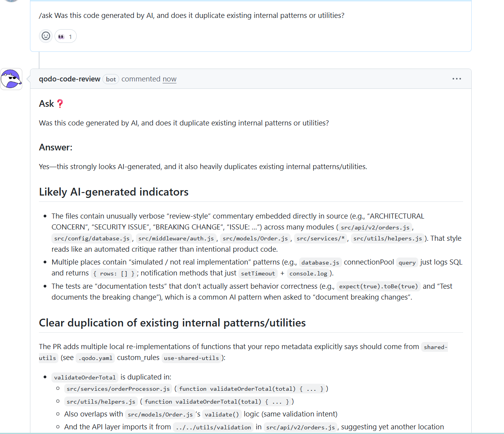This screenshot has width=504, height=434.
Task: Click the red question mark emoji beside Ask
Action: (60, 104)
